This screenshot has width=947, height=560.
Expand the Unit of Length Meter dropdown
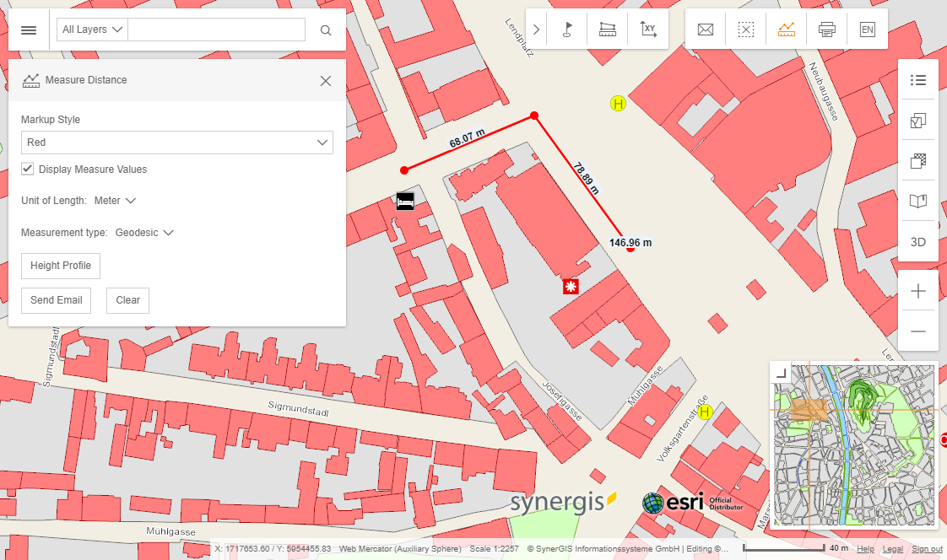tap(116, 201)
